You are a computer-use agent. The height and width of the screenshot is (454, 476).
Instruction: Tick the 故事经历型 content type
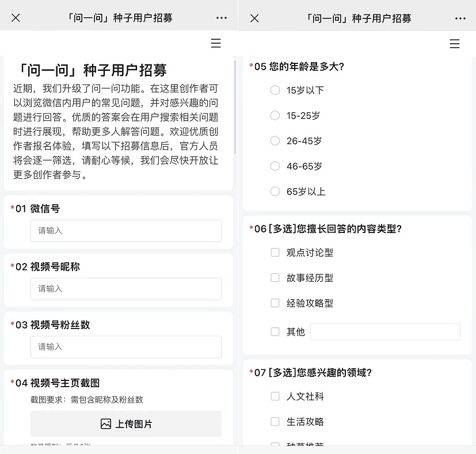(x=275, y=278)
